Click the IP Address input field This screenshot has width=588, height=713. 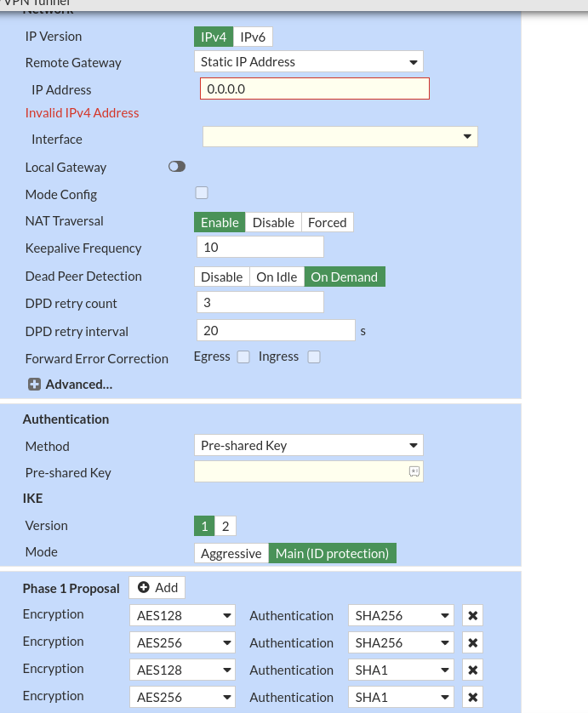314,88
